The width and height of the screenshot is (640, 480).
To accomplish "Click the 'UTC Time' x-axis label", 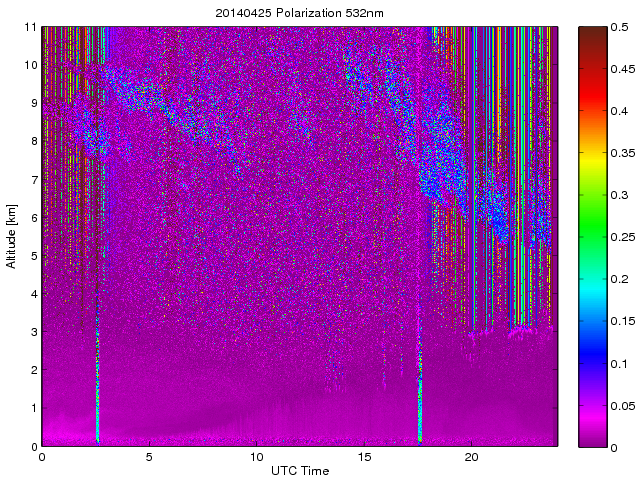I will tap(299, 470).
